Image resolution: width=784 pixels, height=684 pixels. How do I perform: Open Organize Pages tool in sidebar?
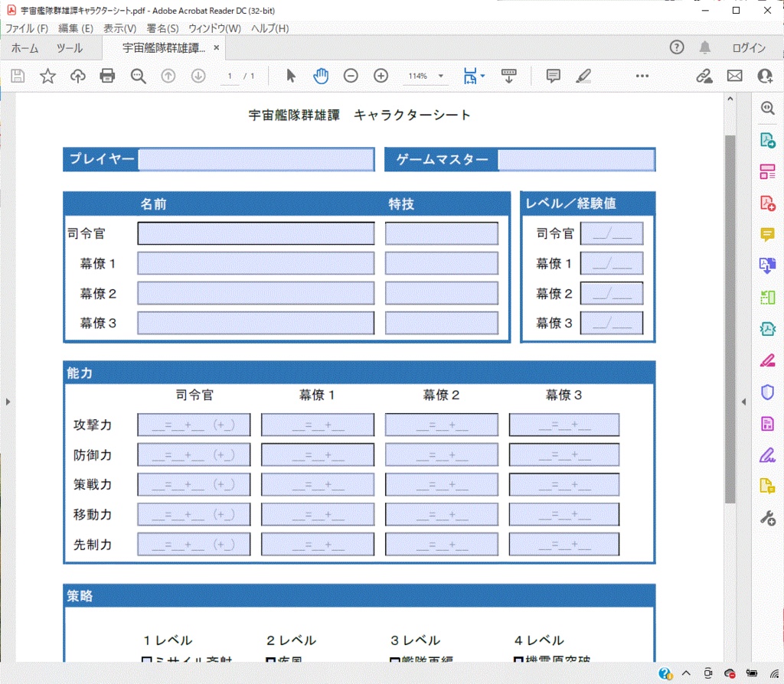767,298
